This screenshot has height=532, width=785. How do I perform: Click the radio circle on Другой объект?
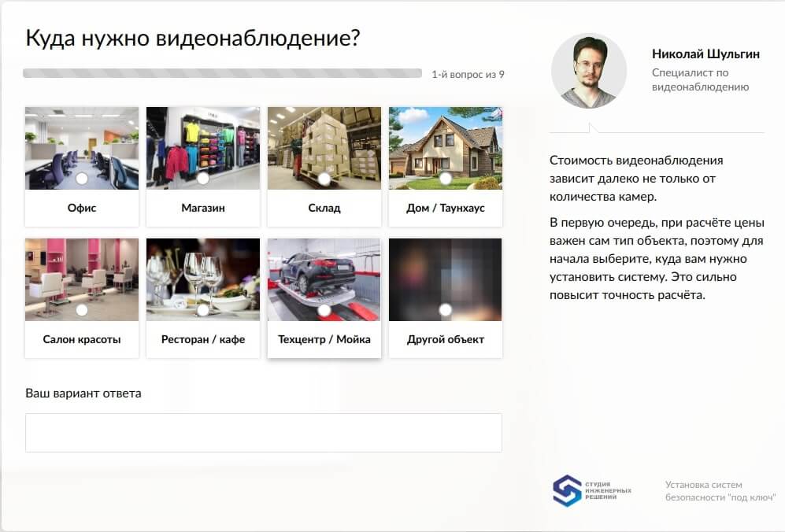point(445,310)
